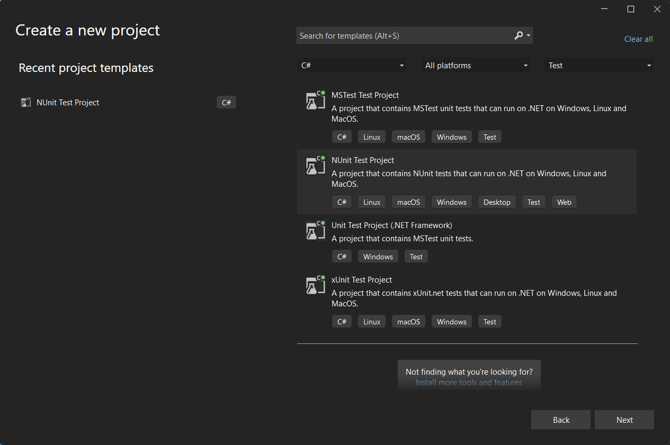Click the Windows tag under NUnit Test Project
The width and height of the screenshot is (670, 445).
452,202
